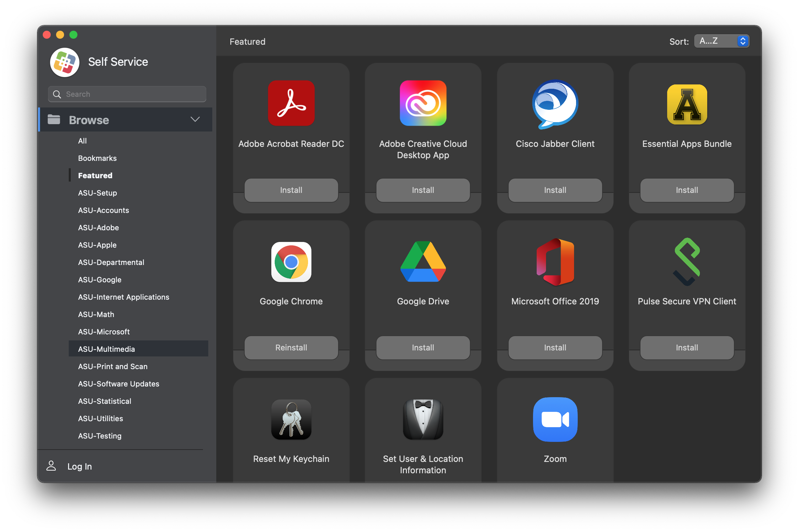The image size is (799, 532).
Task: Select the Cisco Jabber Client icon
Action: click(555, 104)
